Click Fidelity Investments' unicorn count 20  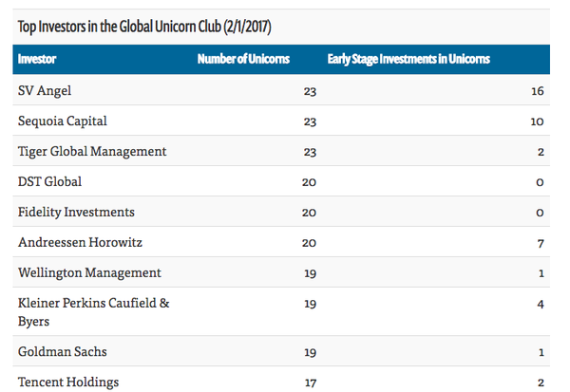tap(309, 213)
